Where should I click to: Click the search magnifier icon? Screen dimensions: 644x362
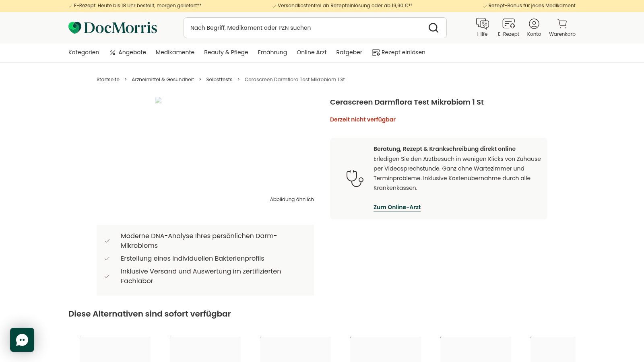(x=433, y=28)
